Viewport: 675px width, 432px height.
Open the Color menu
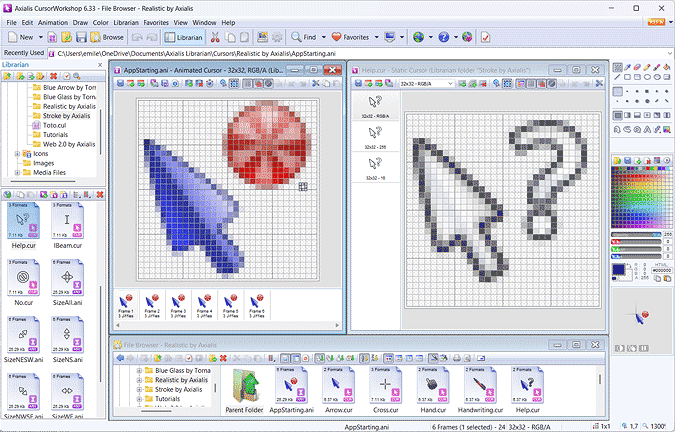pyautogui.click(x=101, y=23)
